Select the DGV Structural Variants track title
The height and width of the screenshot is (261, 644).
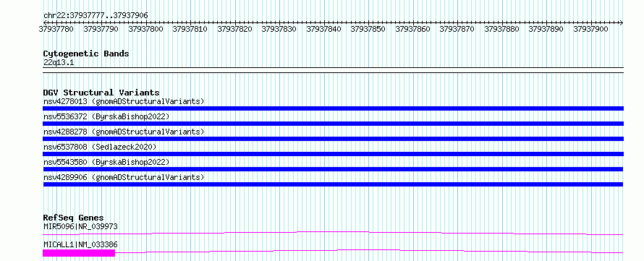click(x=101, y=93)
